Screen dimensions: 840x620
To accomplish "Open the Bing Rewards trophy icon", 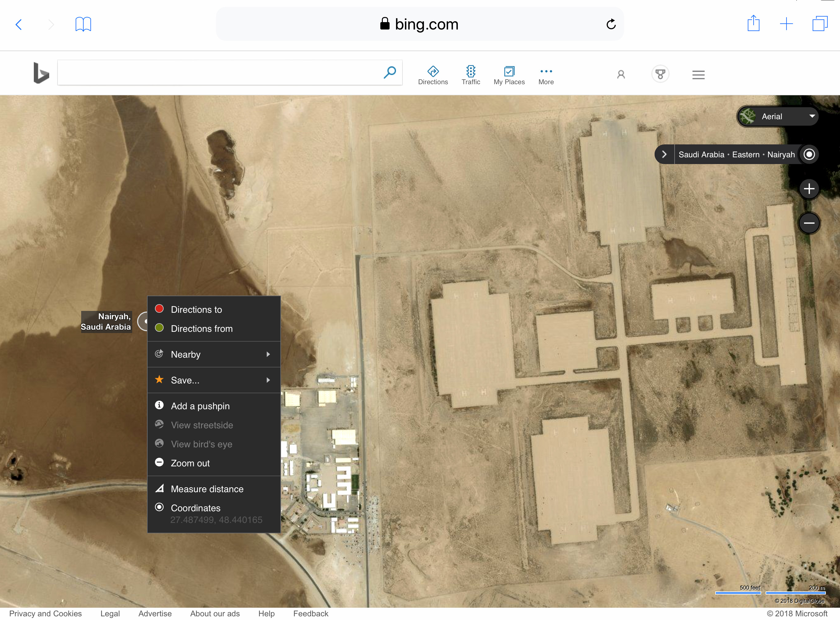I will click(x=660, y=74).
